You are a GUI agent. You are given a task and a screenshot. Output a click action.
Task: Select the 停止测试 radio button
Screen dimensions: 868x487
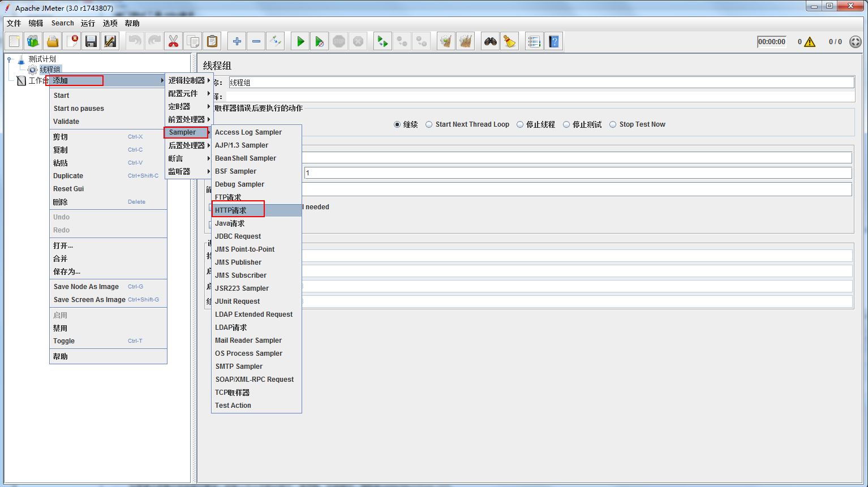566,124
